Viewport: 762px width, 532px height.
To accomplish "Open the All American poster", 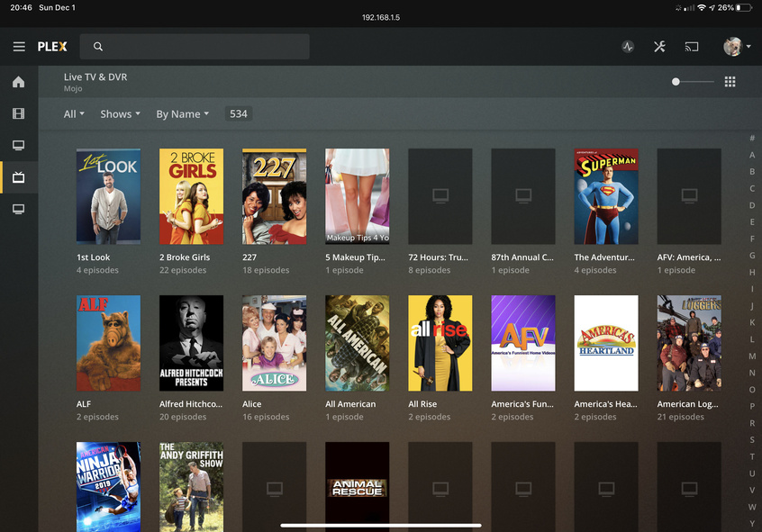I will pyautogui.click(x=358, y=343).
